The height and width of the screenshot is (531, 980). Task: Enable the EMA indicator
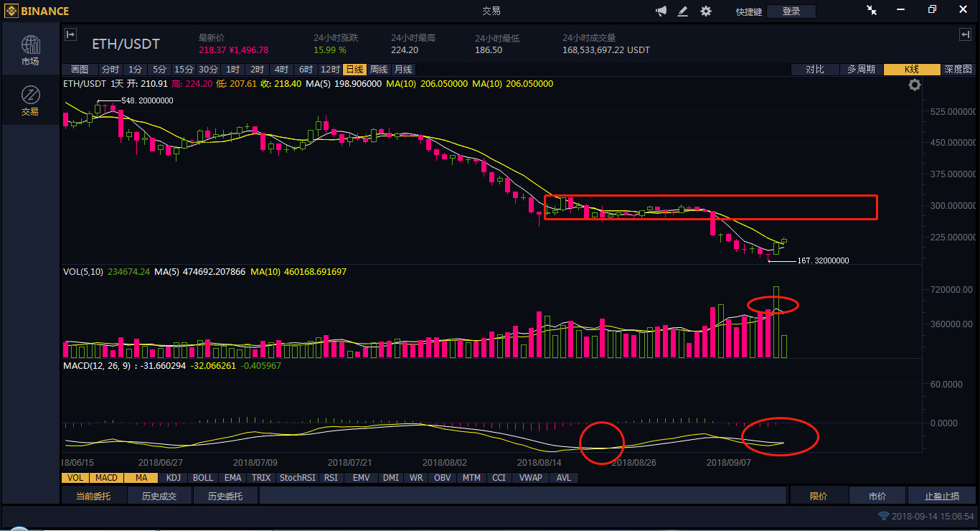pos(232,477)
